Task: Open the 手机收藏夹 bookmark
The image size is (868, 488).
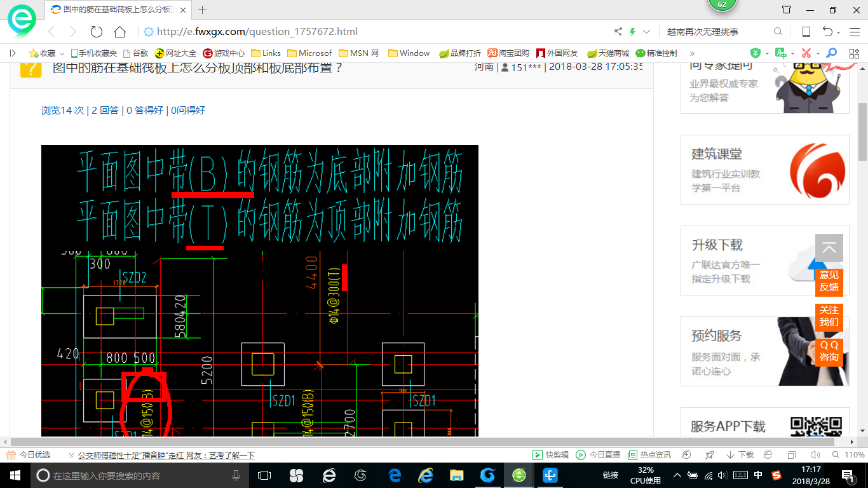Action: (93, 53)
